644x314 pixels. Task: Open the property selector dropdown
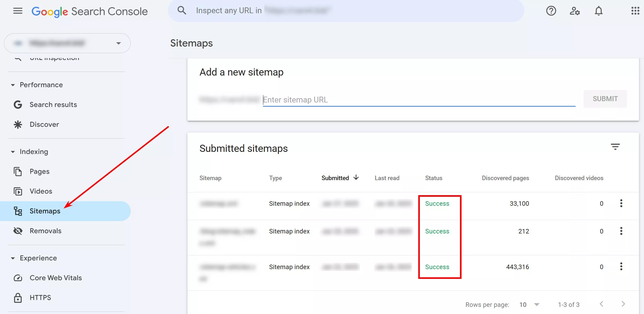pyautogui.click(x=67, y=43)
